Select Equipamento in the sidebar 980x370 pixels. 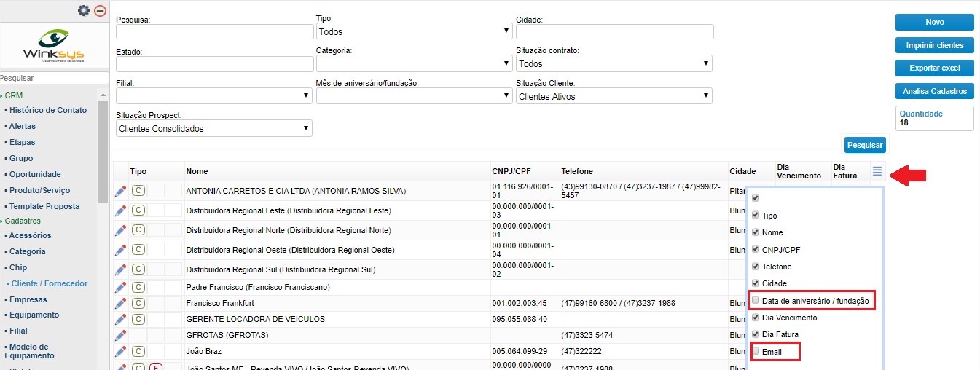tap(34, 315)
